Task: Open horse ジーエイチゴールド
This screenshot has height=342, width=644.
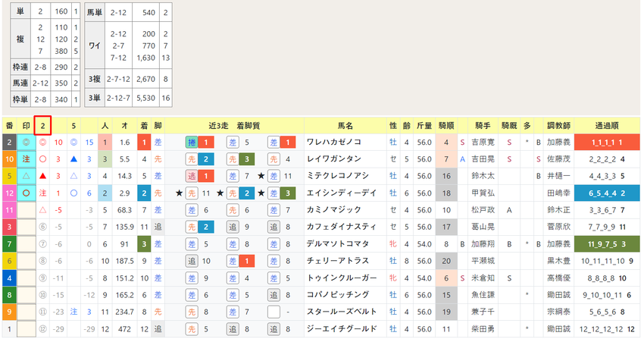Action: pos(341,329)
